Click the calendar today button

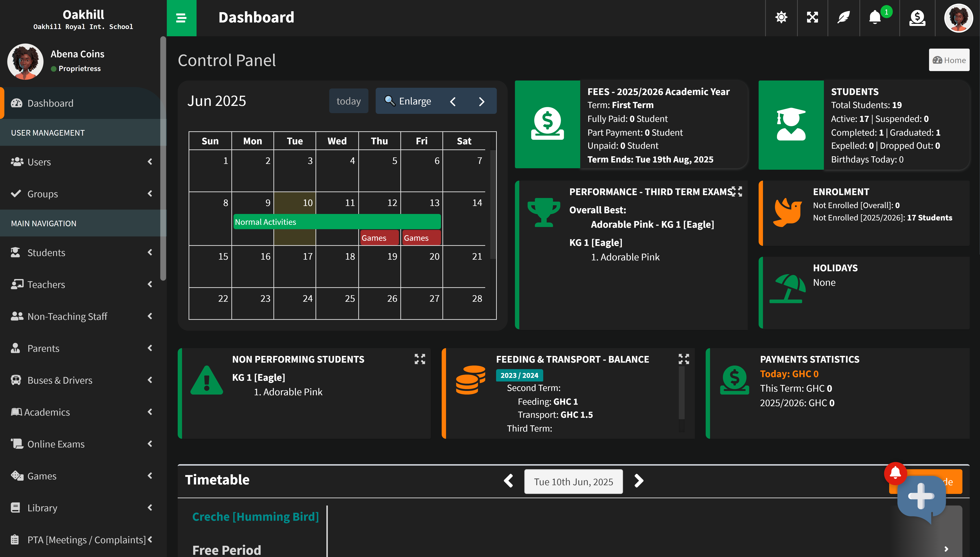pyautogui.click(x=348, y=101)
